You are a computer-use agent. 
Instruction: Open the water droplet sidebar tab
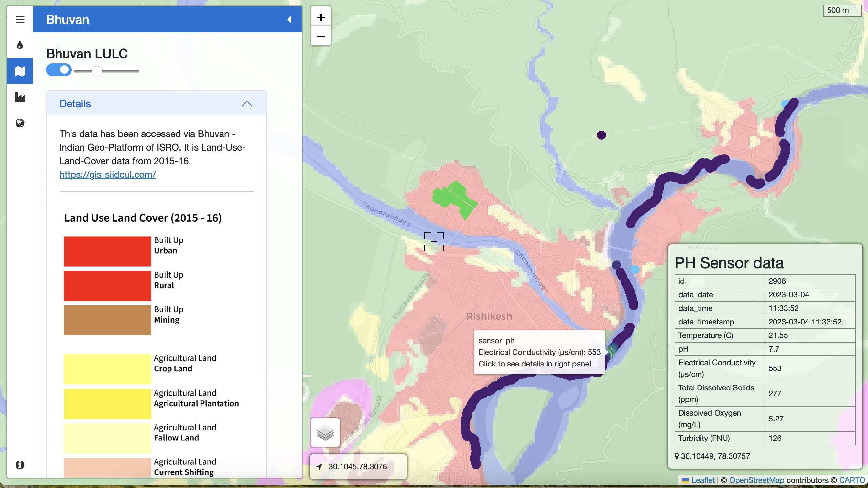pos(20,45)
